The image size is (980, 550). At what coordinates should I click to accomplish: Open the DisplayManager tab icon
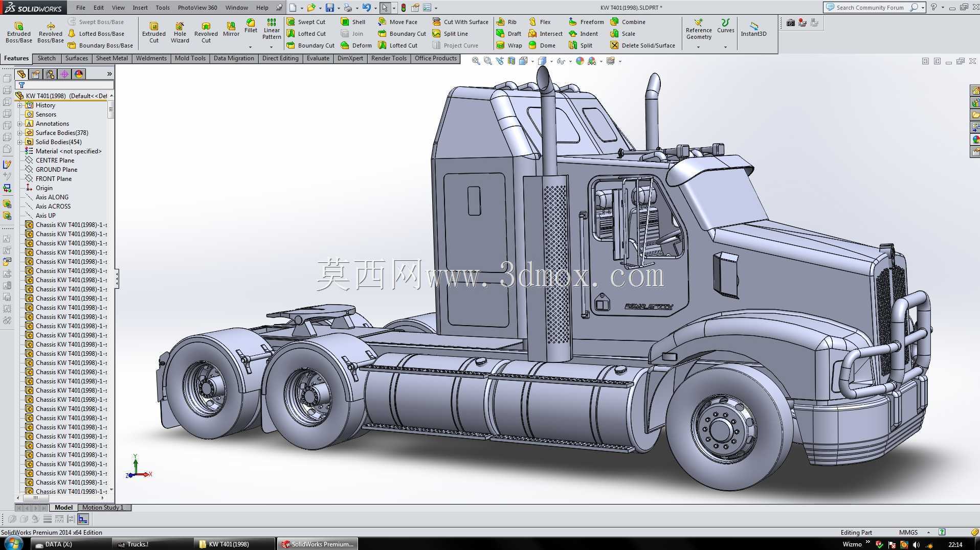(x=79, y=74)
